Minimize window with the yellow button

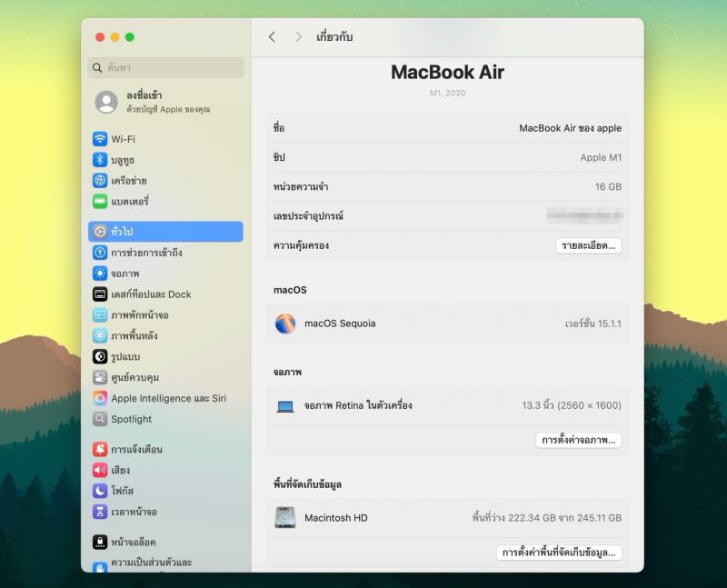pyautogui.click(x=115, y=37)
